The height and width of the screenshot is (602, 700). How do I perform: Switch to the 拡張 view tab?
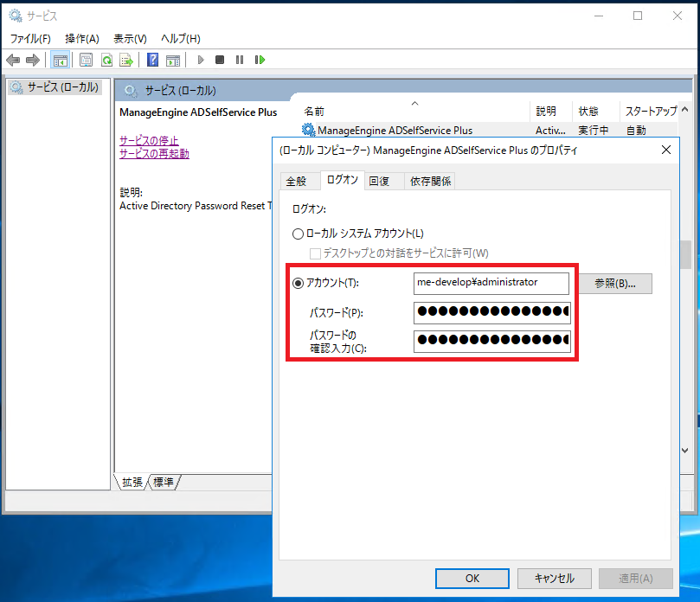[x=132, y=482]
